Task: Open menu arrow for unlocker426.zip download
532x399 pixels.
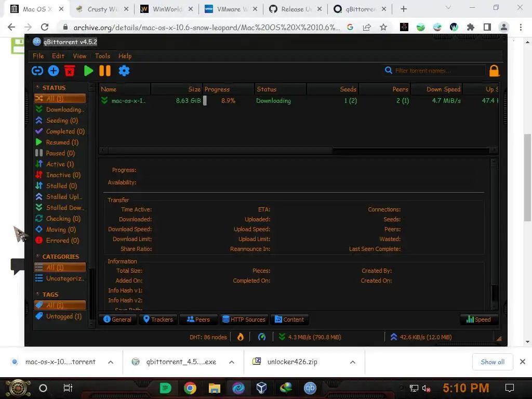Action: pyautogui.click(x=353, y=362)
